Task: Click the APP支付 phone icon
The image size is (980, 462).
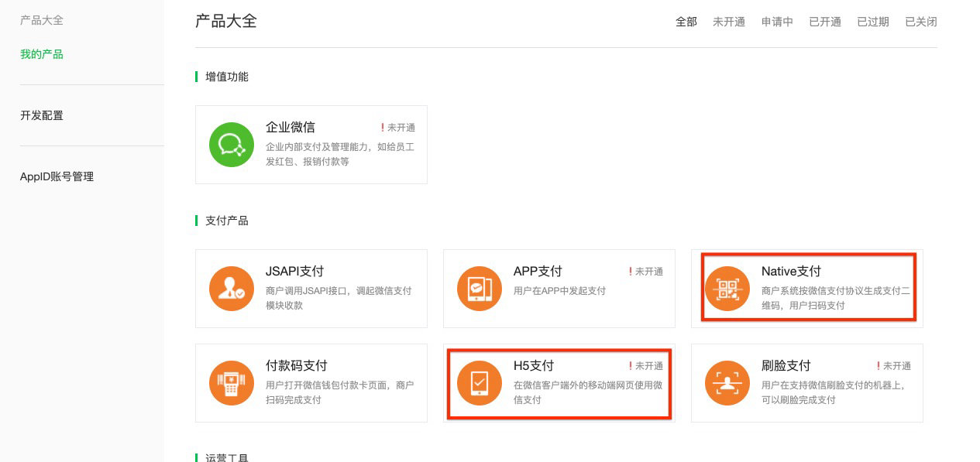Action: [480, 289]
